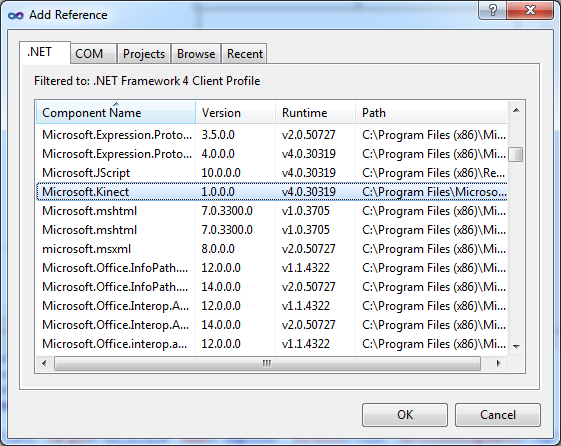Click the horizontal scrollbar thumb
This screenshot has width=561, height=446.
[267, 363]
